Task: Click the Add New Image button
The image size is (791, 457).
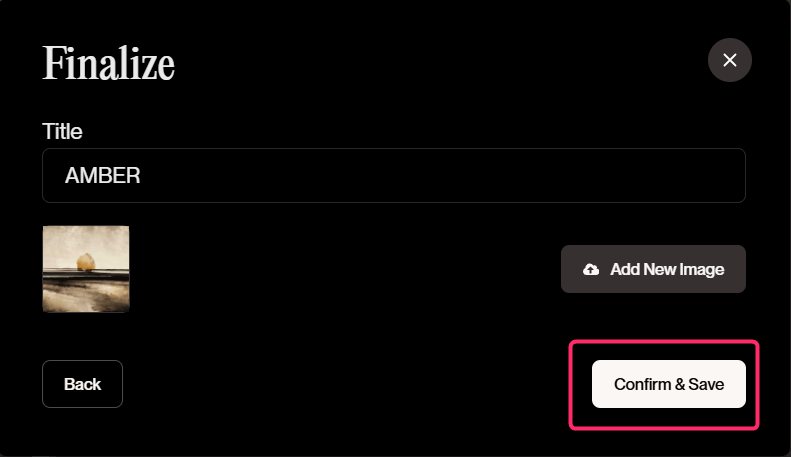Action: pyautogui.click(x=653, y=269)
